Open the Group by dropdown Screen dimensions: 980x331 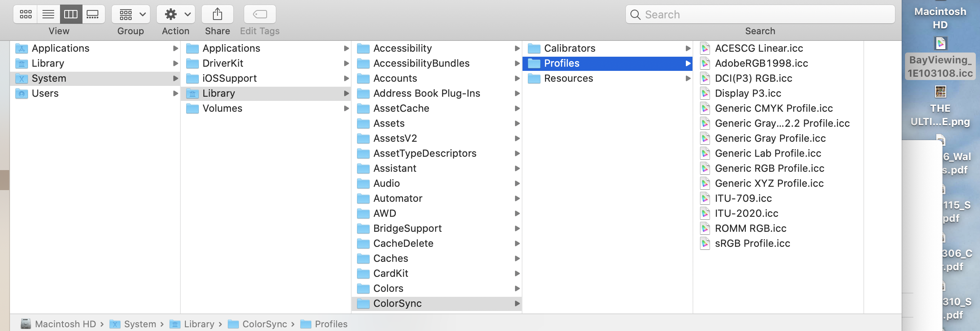131,15
